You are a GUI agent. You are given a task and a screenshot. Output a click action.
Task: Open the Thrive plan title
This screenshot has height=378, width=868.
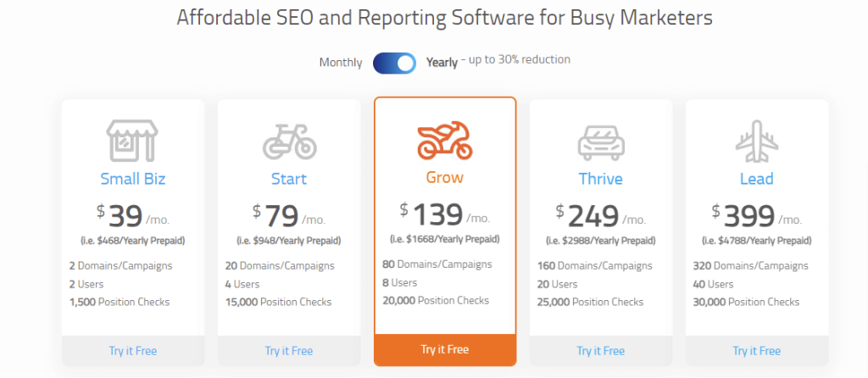[x=601, y=179]
